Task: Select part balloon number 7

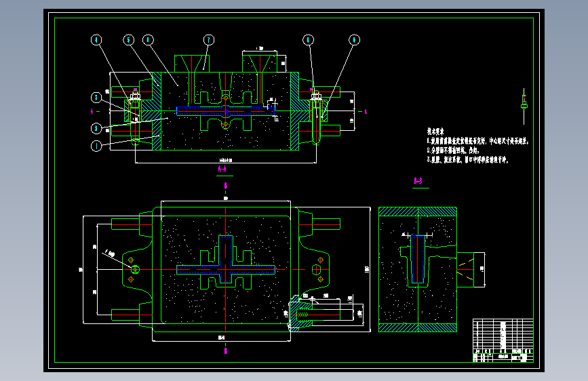Action: pos(209,40)
